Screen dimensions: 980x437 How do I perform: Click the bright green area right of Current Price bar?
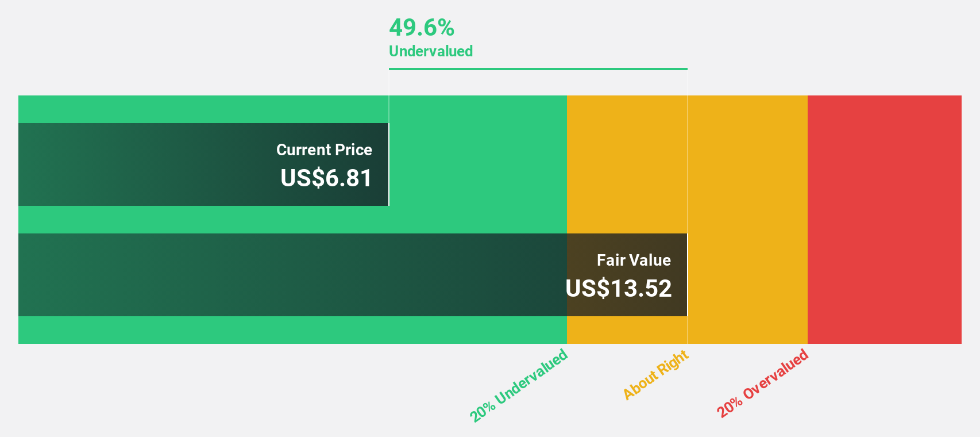(477, 164)
